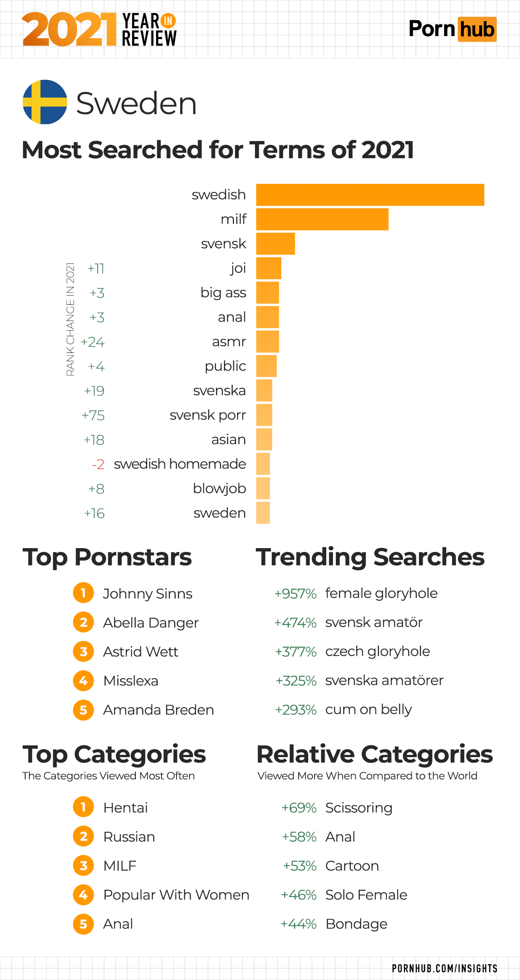Click number 5 badge beside Amanda Breden
The width and height of the screenshot is (520, 980).
(83, 710)
